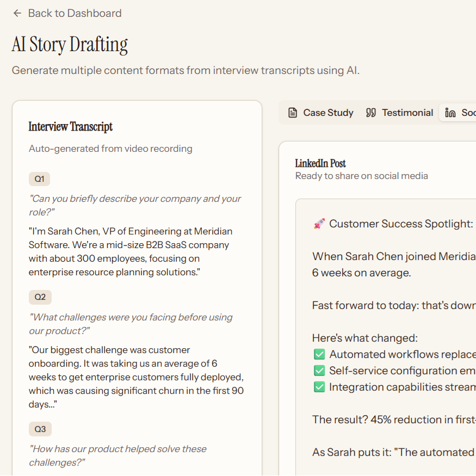Select the Q3 badge in the transcript

(x=40, y=429)
